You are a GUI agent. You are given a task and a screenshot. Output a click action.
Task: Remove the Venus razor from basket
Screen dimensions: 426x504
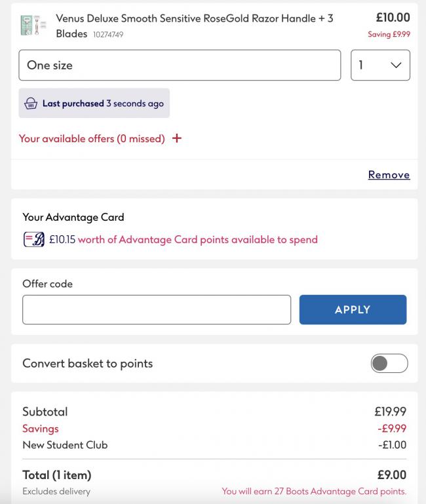(x=389, y=174)
